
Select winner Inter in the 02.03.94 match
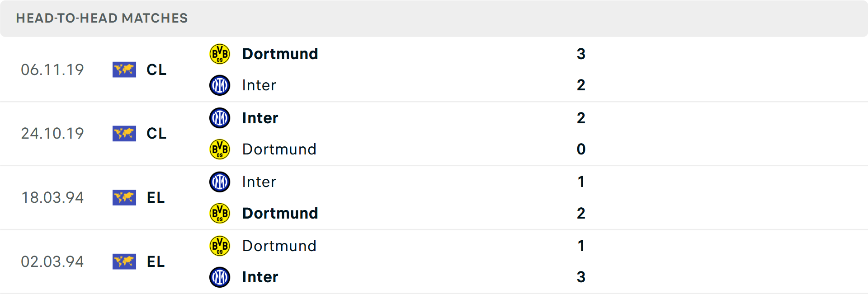pyautogui.click(x=260, y=277)
